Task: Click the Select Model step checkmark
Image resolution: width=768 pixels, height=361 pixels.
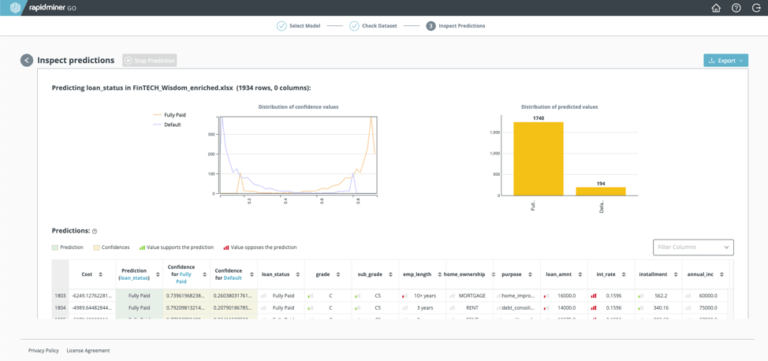Action: click(282, 26)
